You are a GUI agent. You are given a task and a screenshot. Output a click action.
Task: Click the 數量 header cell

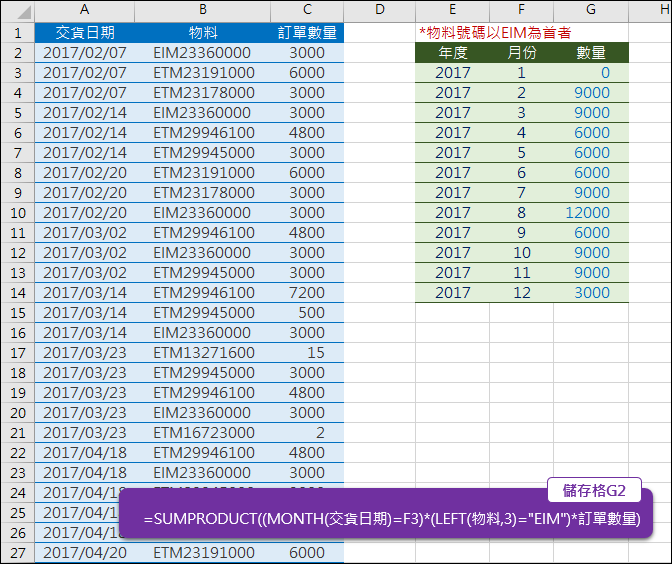click(x=591, y=53)
